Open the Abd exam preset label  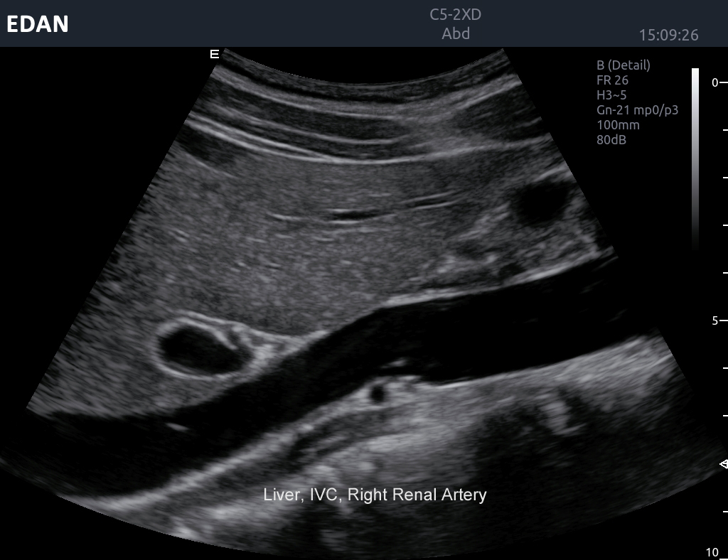click(x=456, y=33)
